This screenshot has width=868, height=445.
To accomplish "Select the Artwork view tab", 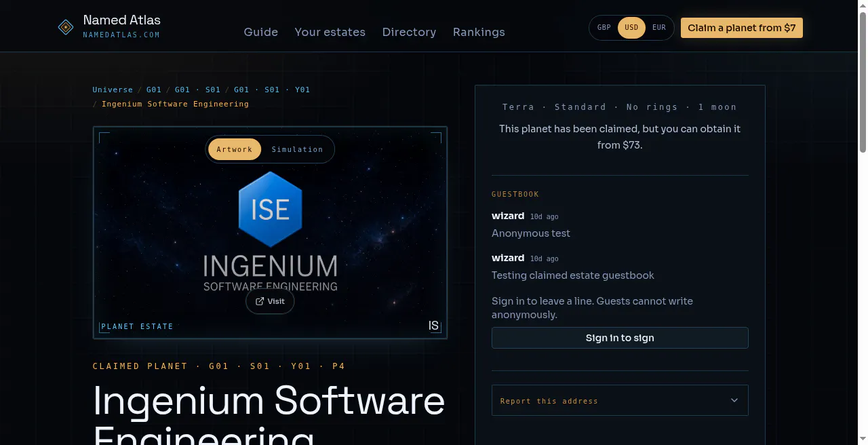I will click(235, 149).
